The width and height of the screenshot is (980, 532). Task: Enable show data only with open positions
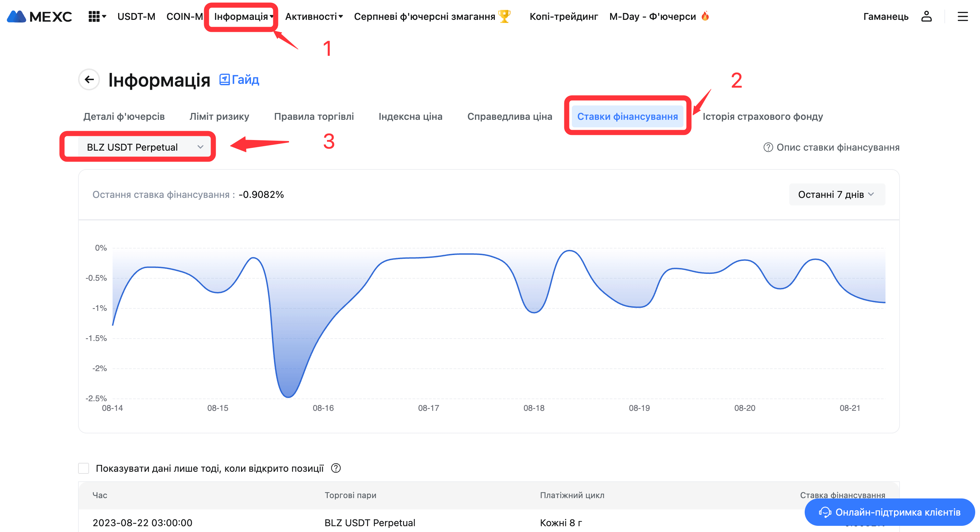point(84,468)
